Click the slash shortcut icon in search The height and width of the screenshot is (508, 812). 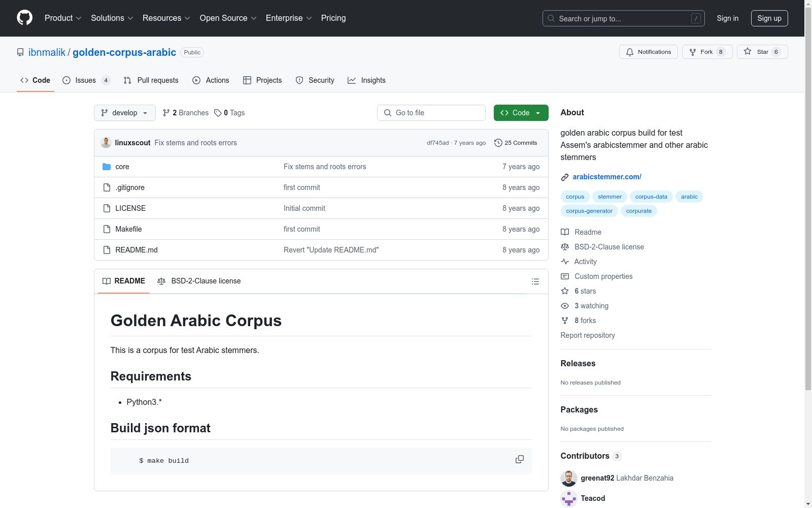[696, 18]
